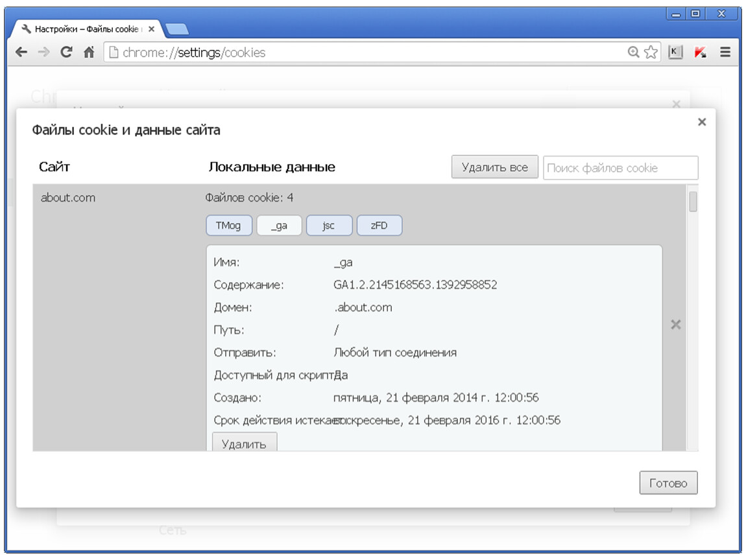Open a new browser tab
The width and height of the screenshot is (746, 560).
click(x=177, y=29)
